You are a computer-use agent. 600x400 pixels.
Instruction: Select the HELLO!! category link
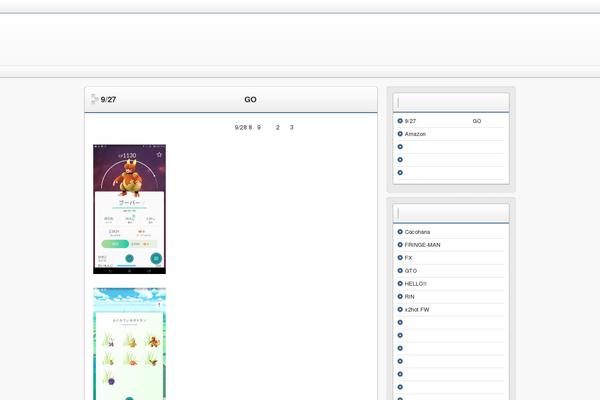pyautogui.click(x=416, y=284)
